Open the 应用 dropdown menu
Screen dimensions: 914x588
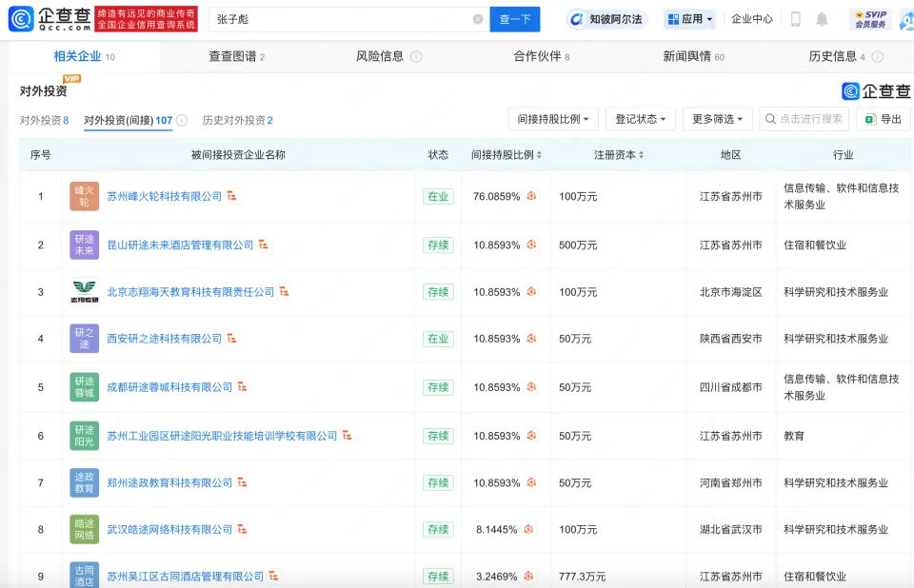pyautogui.click(x=689, y=19)
